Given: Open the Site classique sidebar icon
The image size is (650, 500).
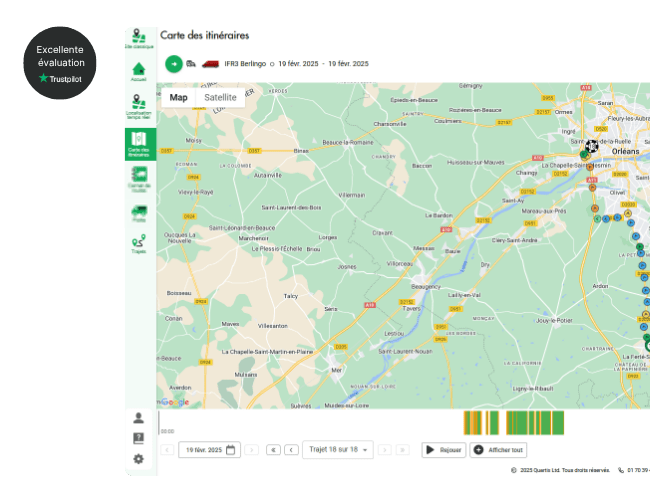Looking at the screenshot, I should click(139, 38).
